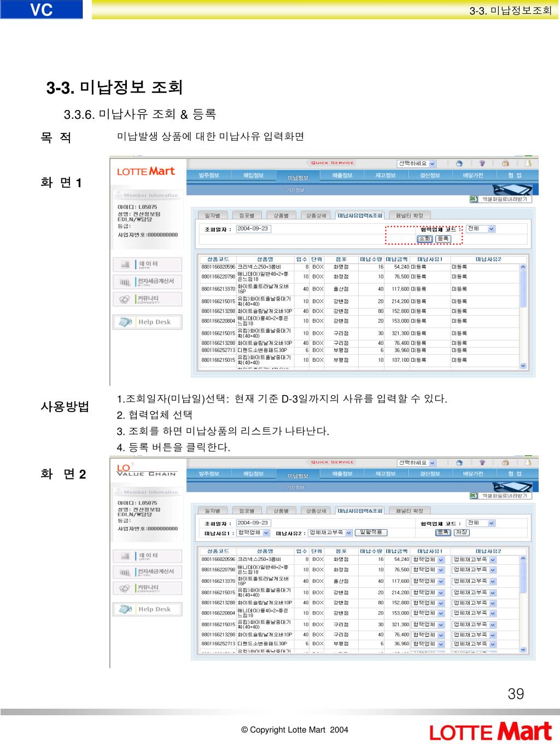Open 선택하세요 dropdown in screen 2
This screenshot has width=560, height=747.
(417, 463)
